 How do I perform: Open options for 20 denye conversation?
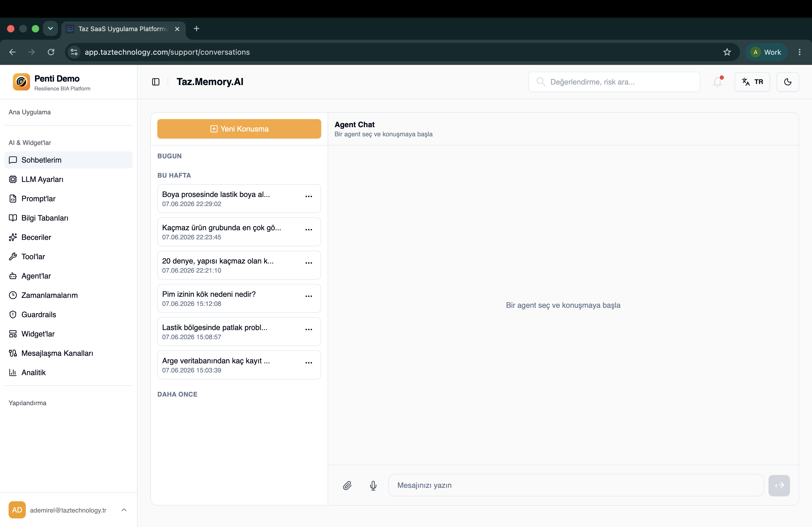(309, 263)
